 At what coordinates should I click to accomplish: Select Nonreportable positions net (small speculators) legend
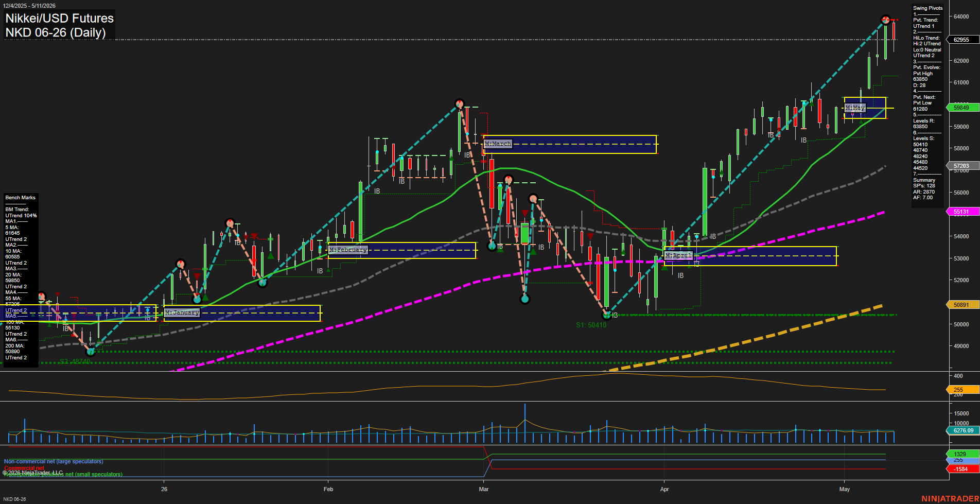tap(63, 474)
